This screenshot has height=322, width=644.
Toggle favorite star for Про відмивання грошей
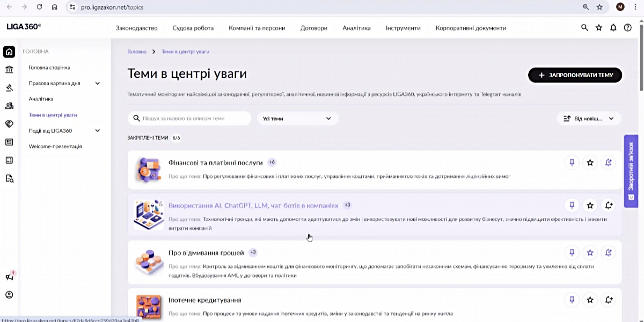(x=590, y=253)
